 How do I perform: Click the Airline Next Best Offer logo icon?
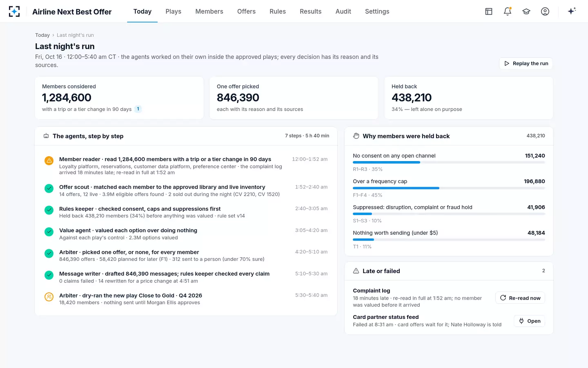click(14, 11)
